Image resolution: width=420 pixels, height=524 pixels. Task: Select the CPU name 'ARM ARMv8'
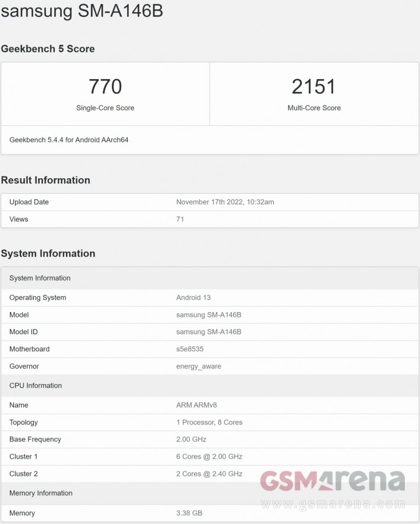(x=197, y=405)
